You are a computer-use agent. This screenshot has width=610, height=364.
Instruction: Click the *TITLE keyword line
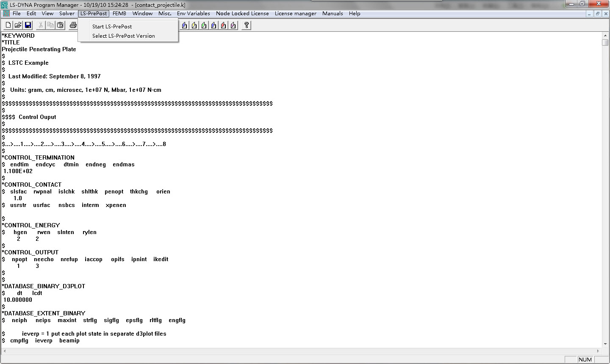tap(11, 42)
